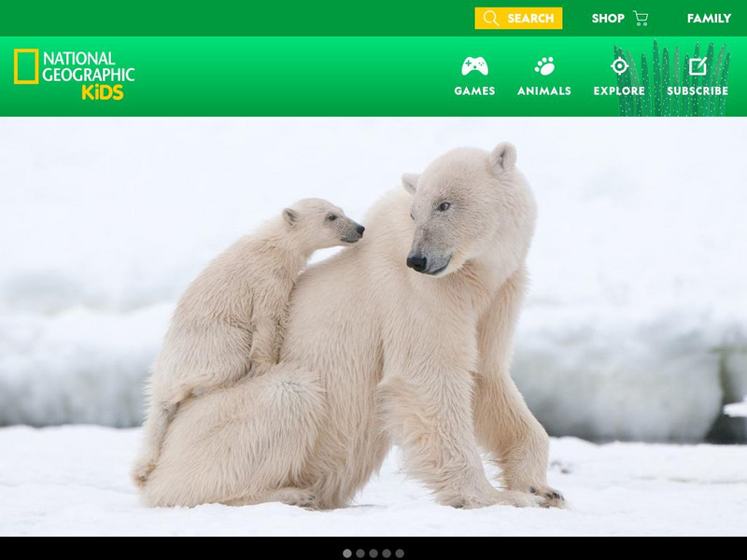Select the second carousel dot

tap(360, 553)
